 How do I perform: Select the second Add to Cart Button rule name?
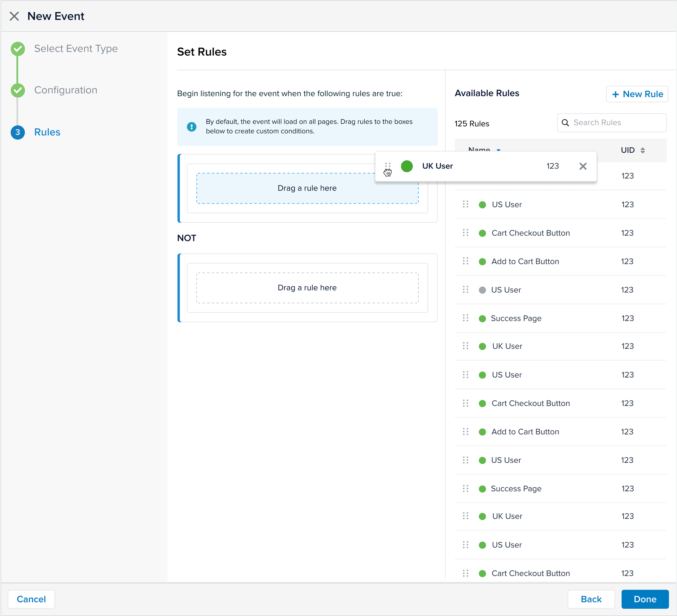tap(525, 432)
